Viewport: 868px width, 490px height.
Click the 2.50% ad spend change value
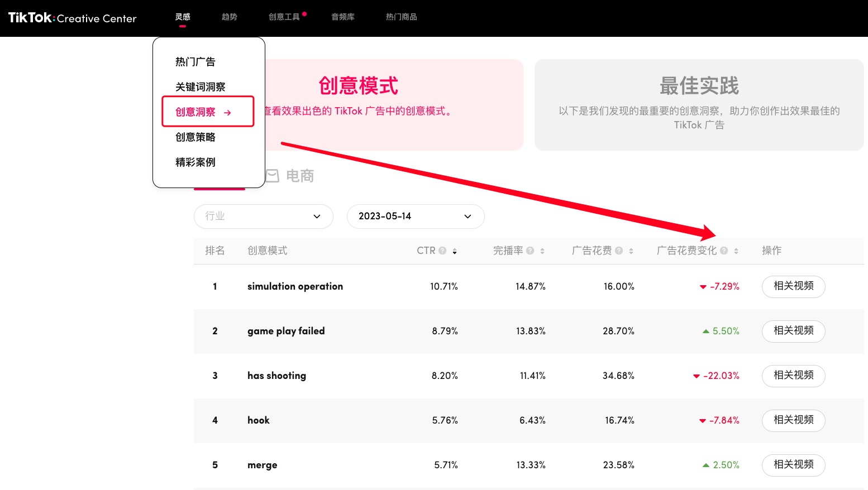[x=726, y=465]
